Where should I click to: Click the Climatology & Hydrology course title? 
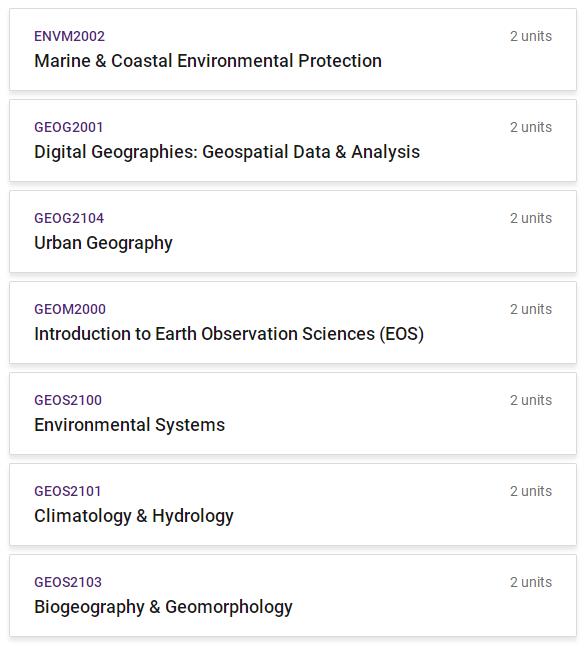pyautogui.click(x=134, y=516)
